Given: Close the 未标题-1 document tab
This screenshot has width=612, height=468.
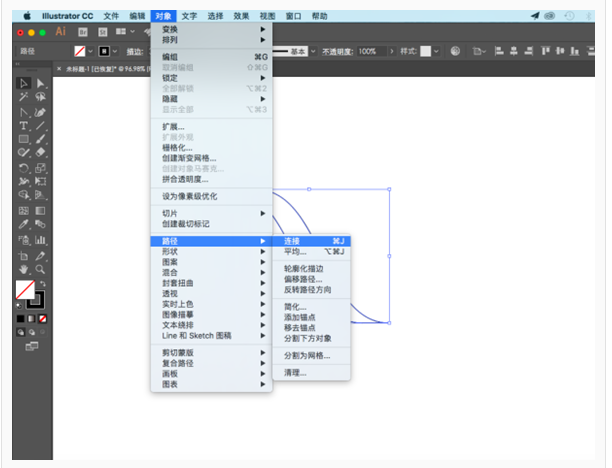Looking at the screenshot, I should (x=60, y=69).
